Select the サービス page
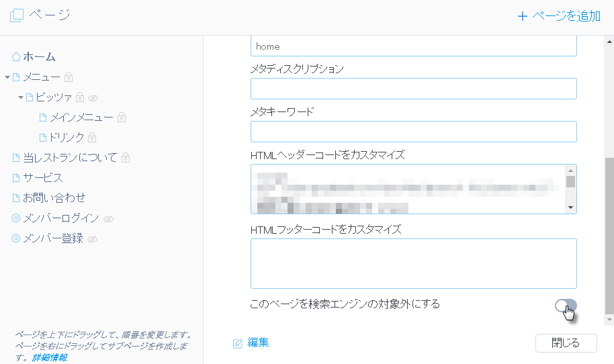Viewport: 614px width, 364px height. (x=43, y=178)
